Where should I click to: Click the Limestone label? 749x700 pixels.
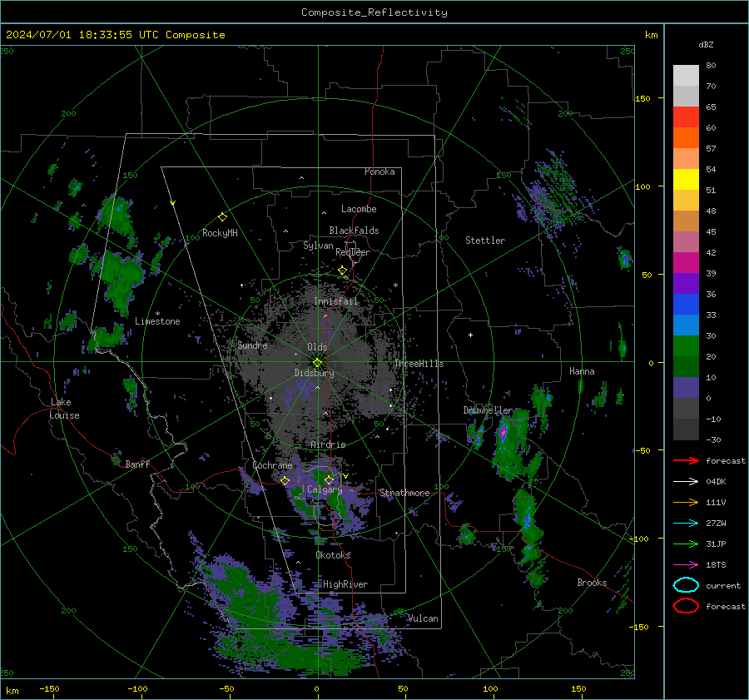[x=157, y=321]
